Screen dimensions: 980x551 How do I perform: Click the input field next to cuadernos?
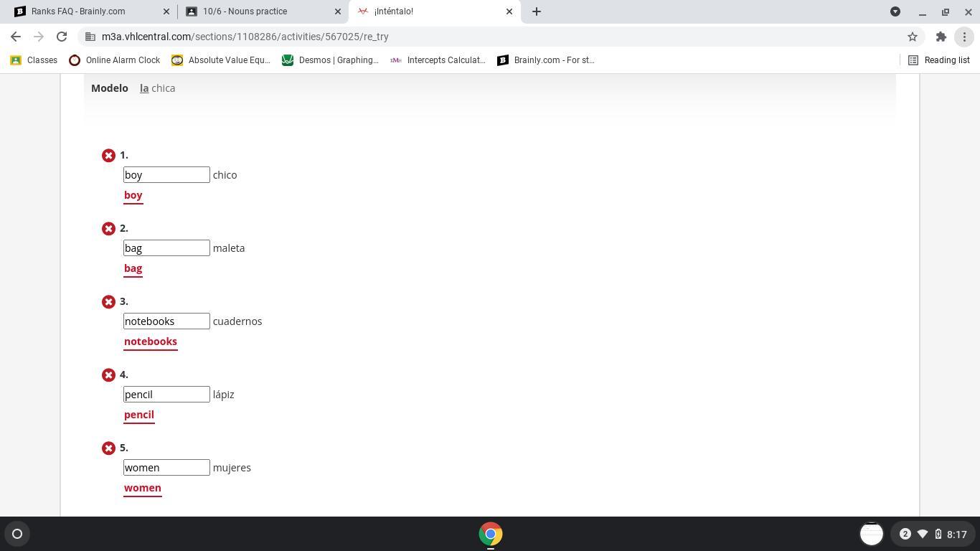click(x=166, y=321)
